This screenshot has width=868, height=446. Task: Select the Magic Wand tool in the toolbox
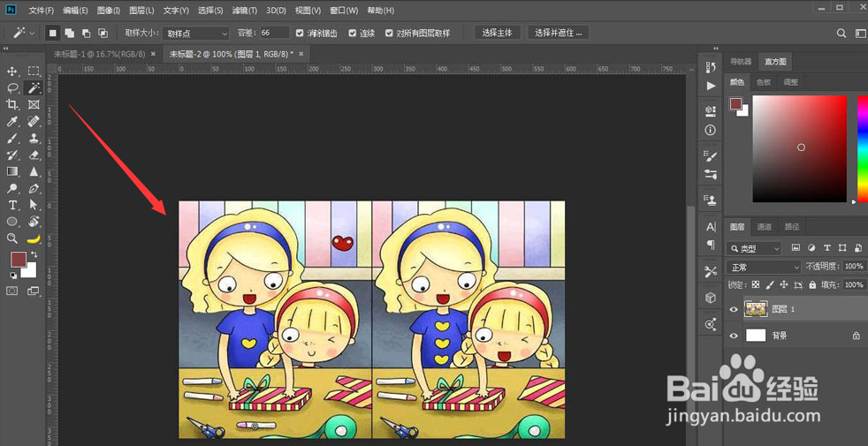pyautogui.click(x=34, y=87)
